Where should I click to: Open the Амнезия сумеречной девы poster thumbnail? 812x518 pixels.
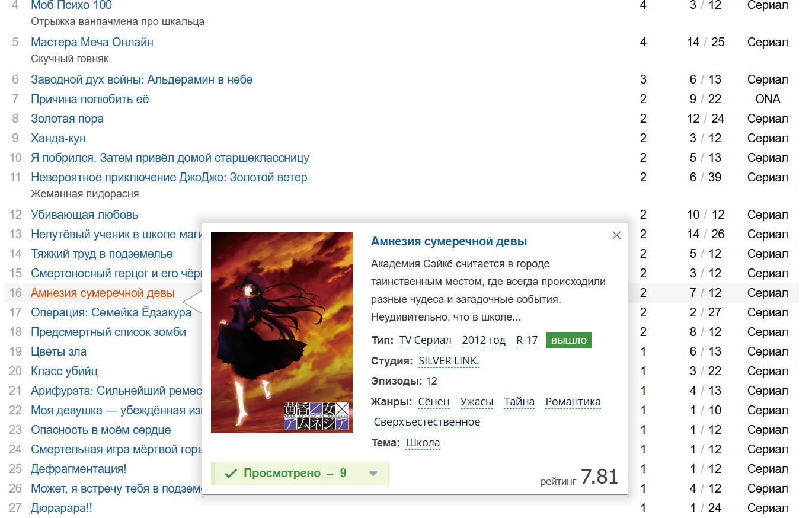(282, 332)
